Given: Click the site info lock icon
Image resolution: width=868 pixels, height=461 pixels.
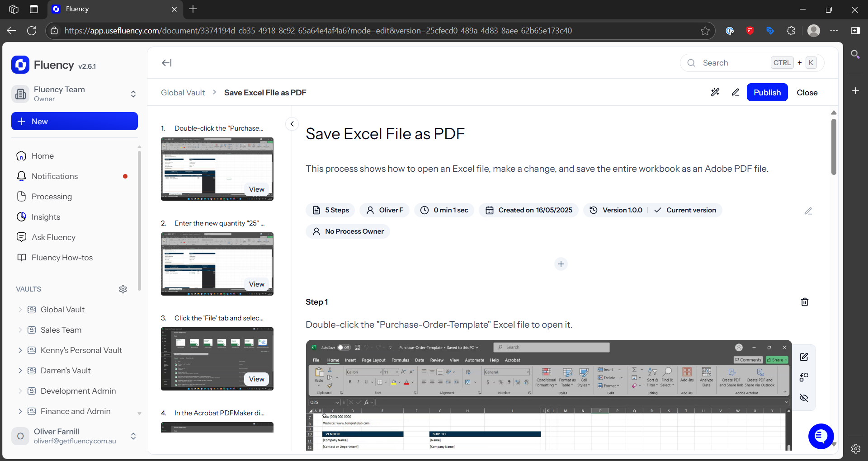Looking at the screenshot, I should pyautogui.click(x=54, y=31).
